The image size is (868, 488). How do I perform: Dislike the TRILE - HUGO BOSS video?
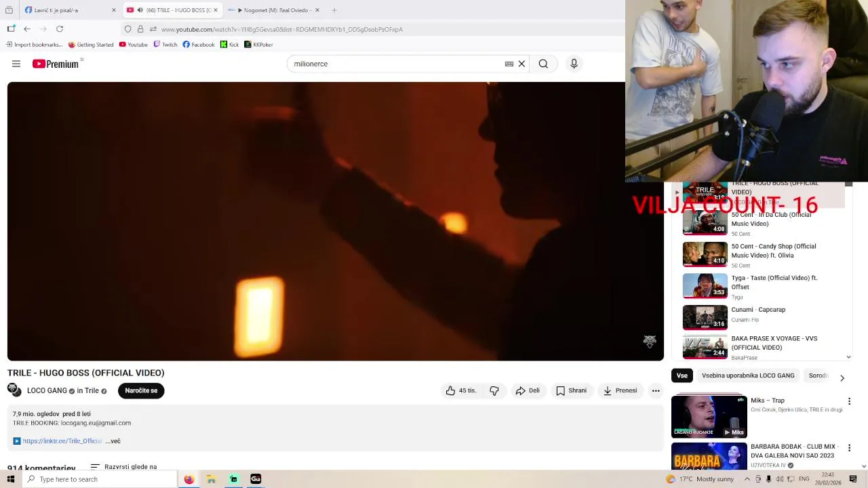point(494,390)
